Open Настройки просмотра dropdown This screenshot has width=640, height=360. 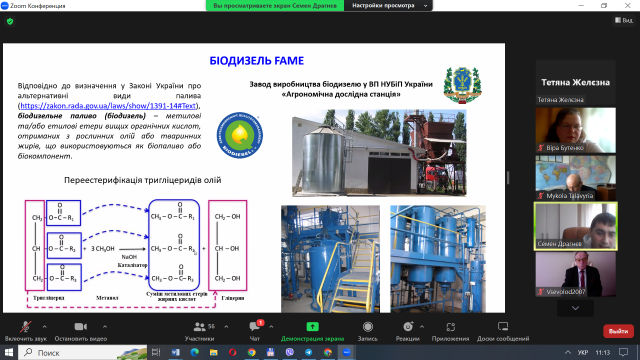[x=389, y=6]
